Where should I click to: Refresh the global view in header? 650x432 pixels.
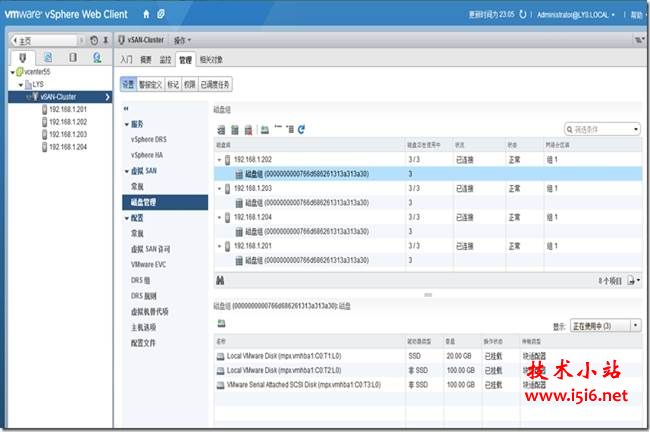[523, 15]
